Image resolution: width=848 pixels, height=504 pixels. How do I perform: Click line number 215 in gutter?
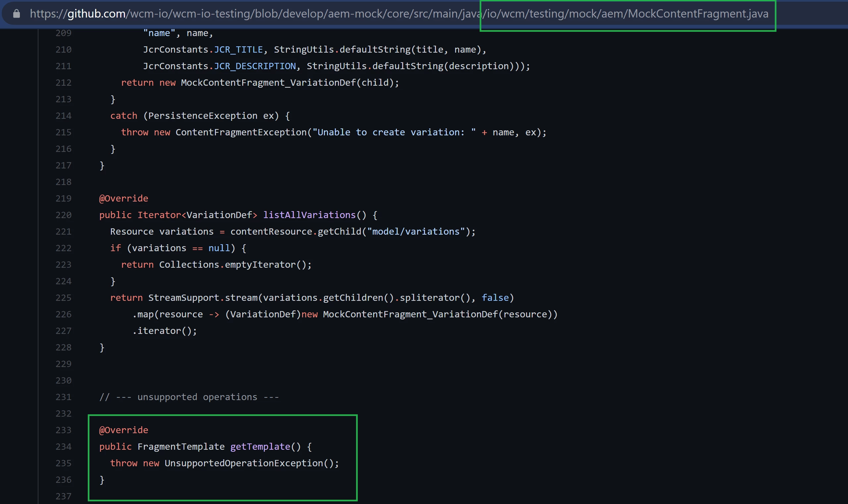[64, 132]
